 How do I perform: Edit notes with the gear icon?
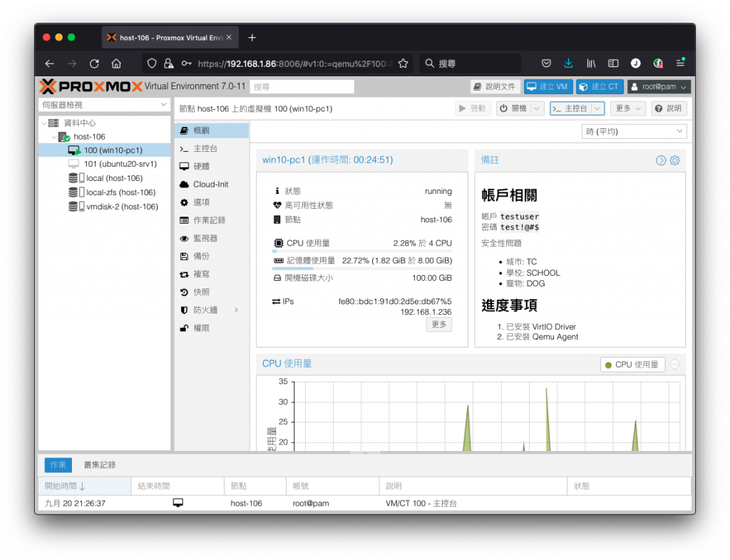pyautogui.click(x=674, y=160)
